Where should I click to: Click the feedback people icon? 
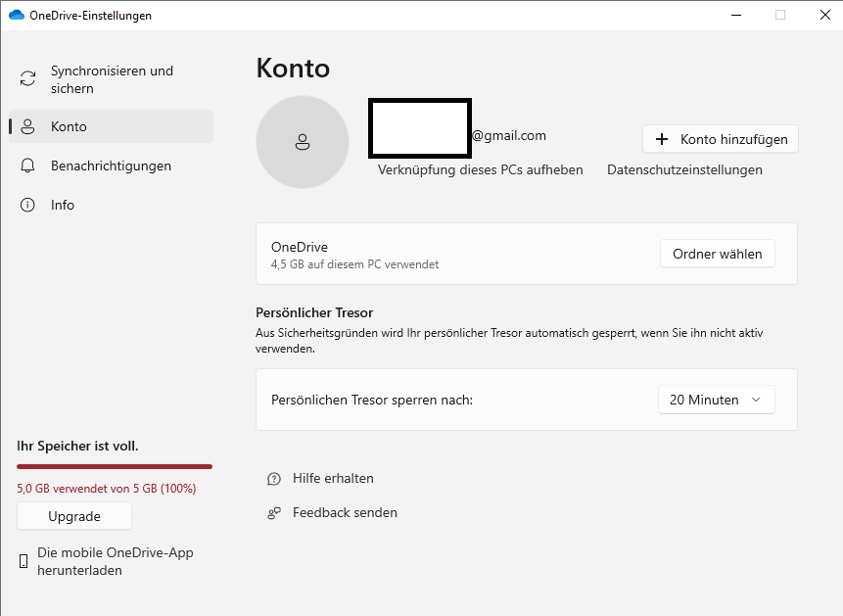pyautogui.click(x=274, y=513)
